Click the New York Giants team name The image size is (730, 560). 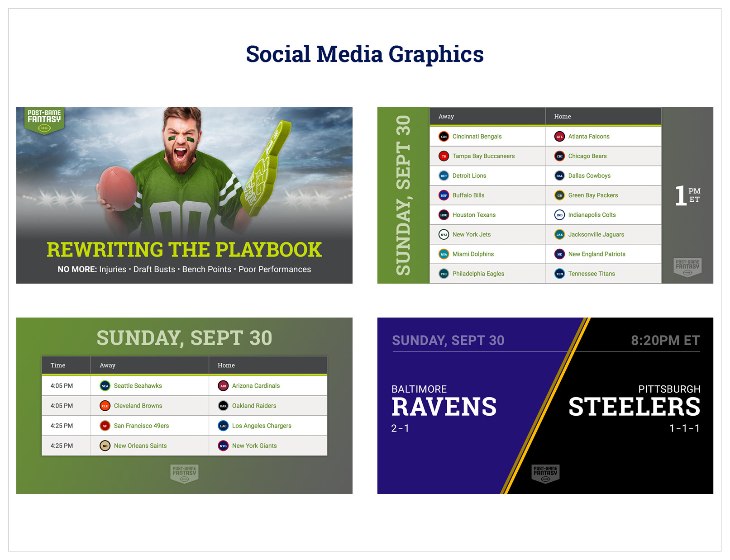pyautogui.click(x=254, y=446)
